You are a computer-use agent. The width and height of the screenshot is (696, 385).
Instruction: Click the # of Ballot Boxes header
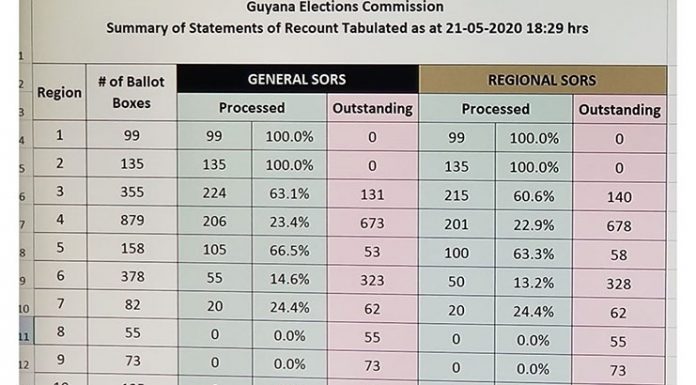tap(131, 92)
